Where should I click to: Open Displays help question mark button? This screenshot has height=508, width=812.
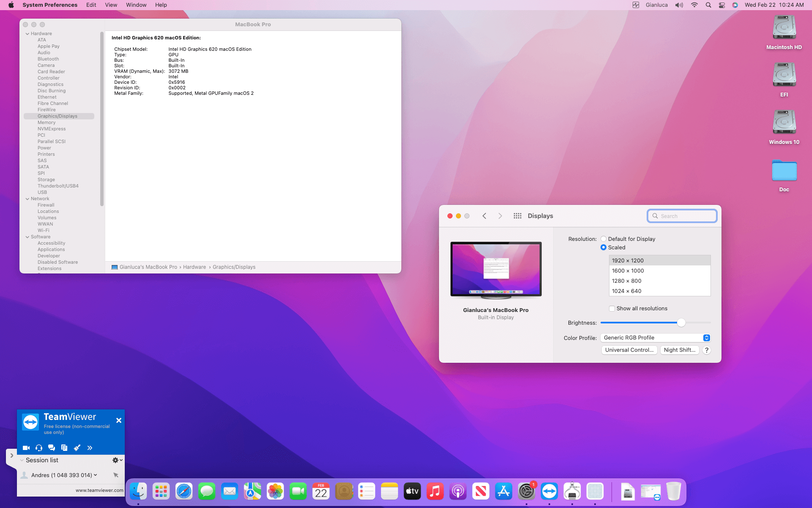click(x=707, y=350)
